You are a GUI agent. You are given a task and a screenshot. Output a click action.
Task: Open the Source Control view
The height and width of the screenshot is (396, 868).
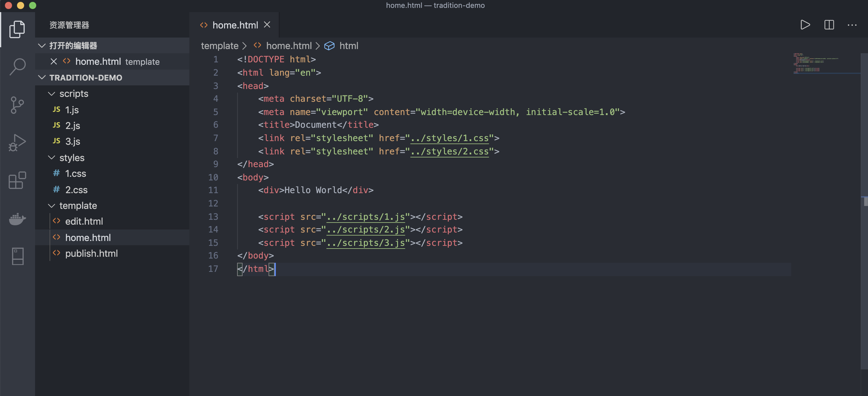coord(17,105)
